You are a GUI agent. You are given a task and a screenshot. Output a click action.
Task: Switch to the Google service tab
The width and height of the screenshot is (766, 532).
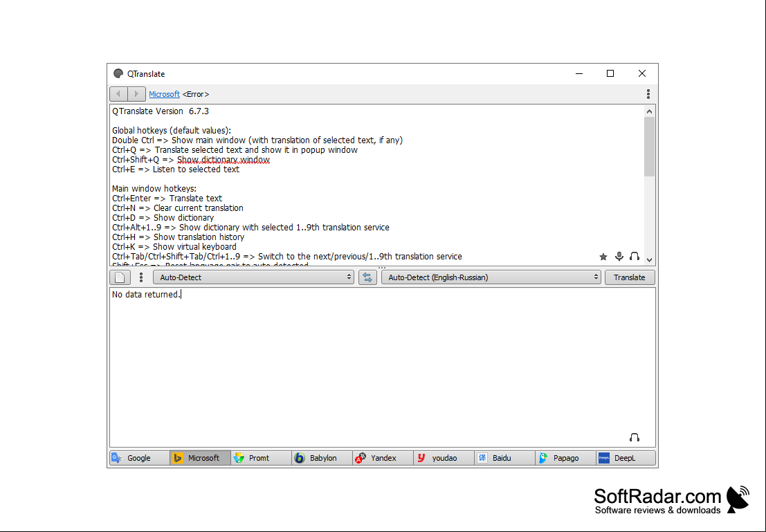pos(140,458)
